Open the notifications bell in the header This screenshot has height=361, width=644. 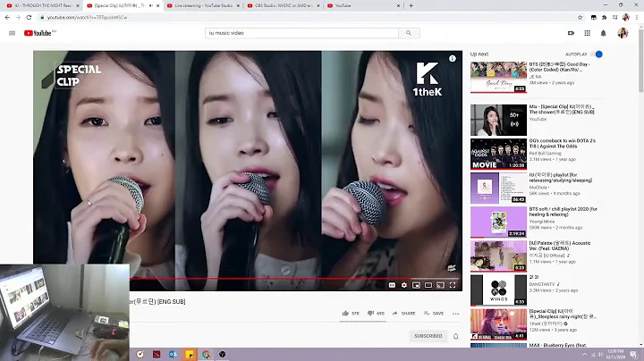point(604,33)
